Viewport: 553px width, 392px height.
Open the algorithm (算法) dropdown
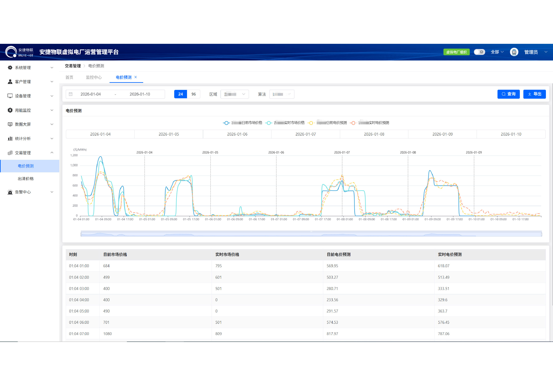[282, 94]
